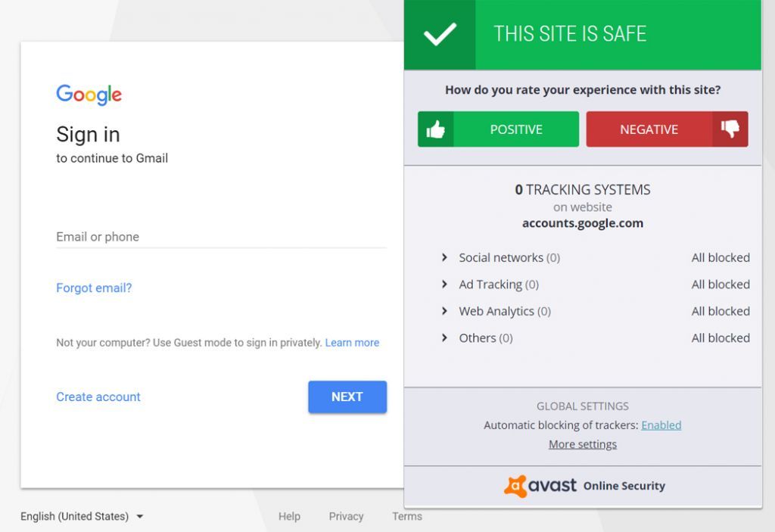Image resolution: width=775 pixels, height=532 pixels.
Task: Click the to continue to Gmail text
Action: click(x=112, y=158)
